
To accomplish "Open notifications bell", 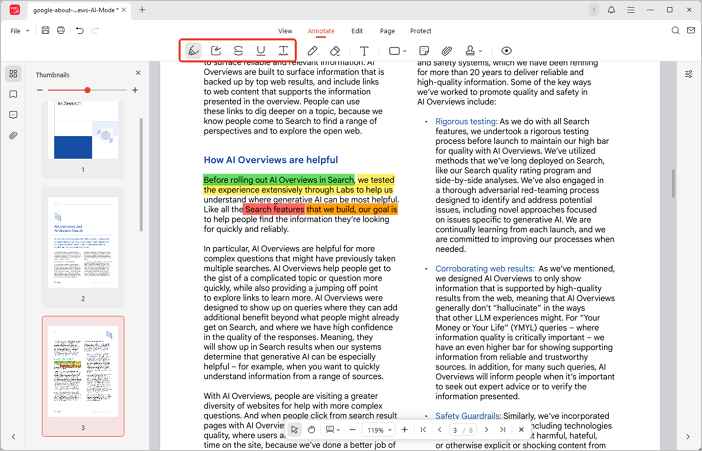I will [611, 10].
